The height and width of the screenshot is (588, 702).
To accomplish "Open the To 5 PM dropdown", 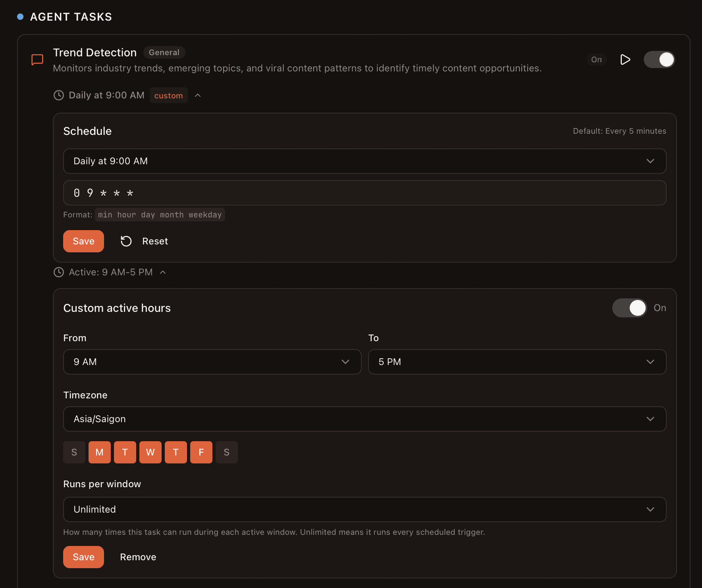I will (517, 362).
